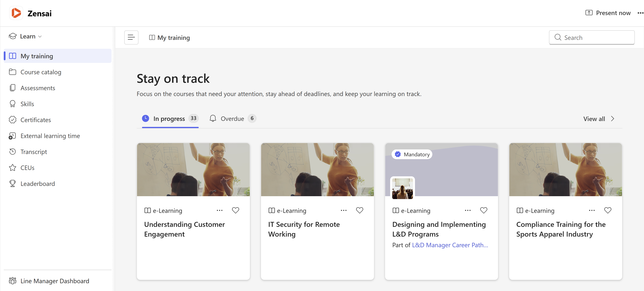Click the Leaderboard trophy icon
The width and height of the screenshot is (644, 291).
coord(13,183)
